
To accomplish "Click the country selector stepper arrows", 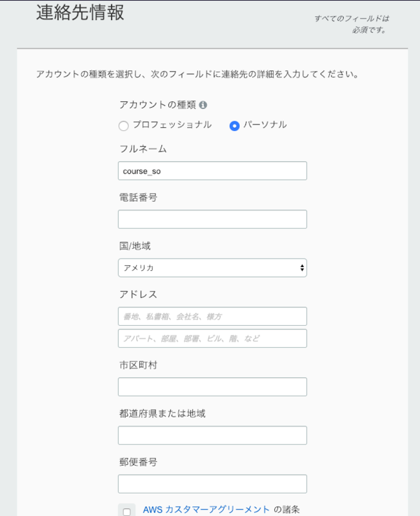I will (301, 267).
